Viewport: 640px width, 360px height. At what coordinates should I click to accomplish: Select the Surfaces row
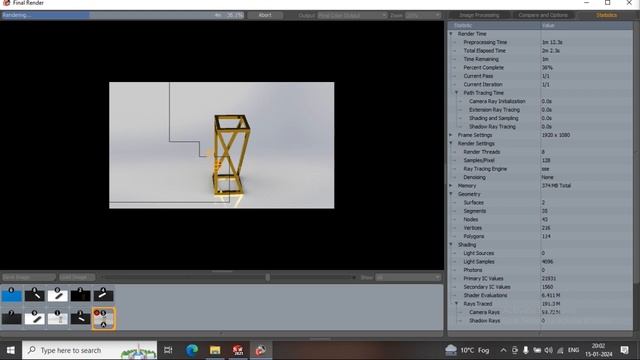pyautogui.click(x=540, y=202)
